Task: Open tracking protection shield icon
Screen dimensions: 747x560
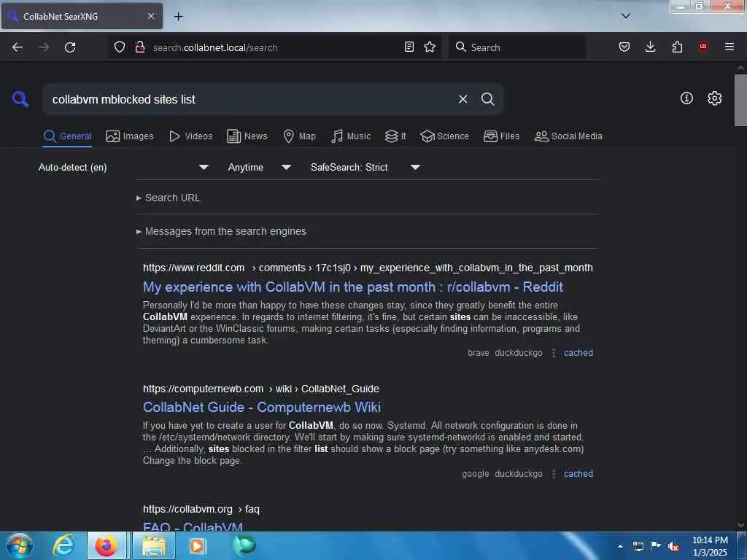Action: point(120,47)
